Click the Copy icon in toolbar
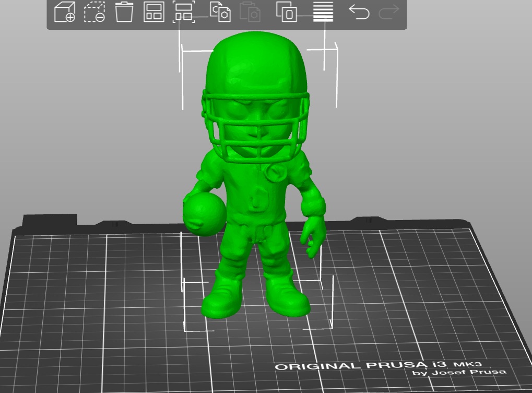The image size is (532, 393). click(220, 12)
